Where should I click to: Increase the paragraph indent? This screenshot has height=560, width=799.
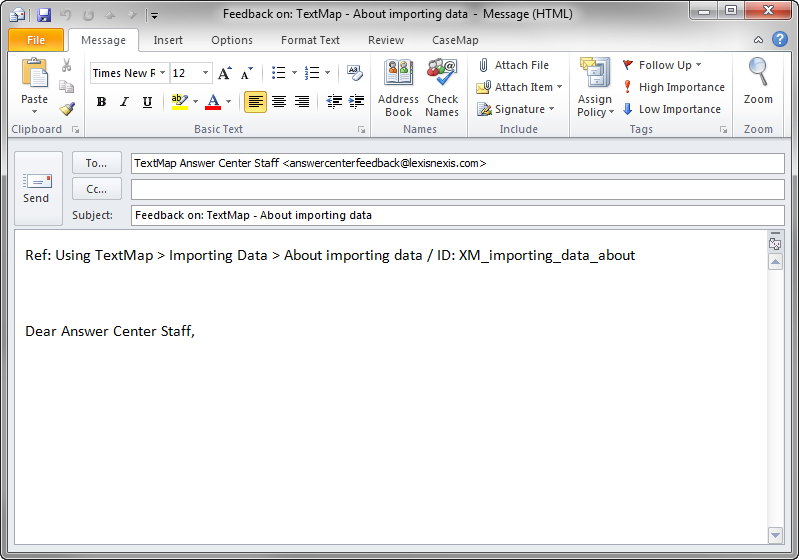[x=356, y=102]
